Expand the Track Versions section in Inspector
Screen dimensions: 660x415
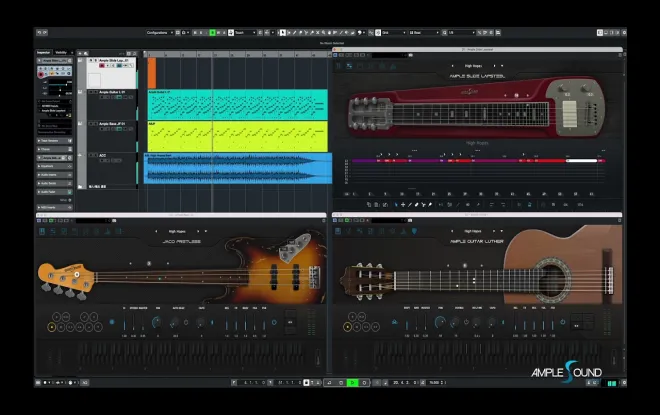[55, 141]
